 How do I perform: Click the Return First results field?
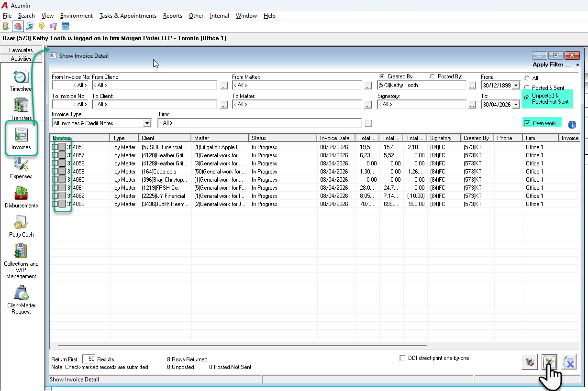coord(89,359)
